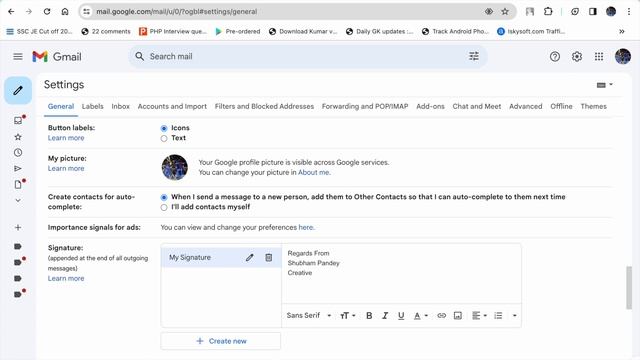Open Chrome extensions puzzle icon
Viewport: 640px width, 360px height.
548,11
